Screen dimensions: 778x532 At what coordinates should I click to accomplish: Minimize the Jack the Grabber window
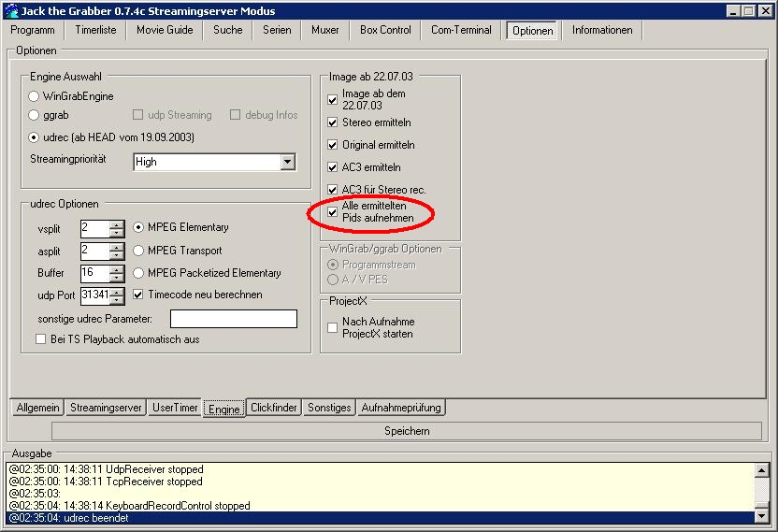(x=734, y=11)
